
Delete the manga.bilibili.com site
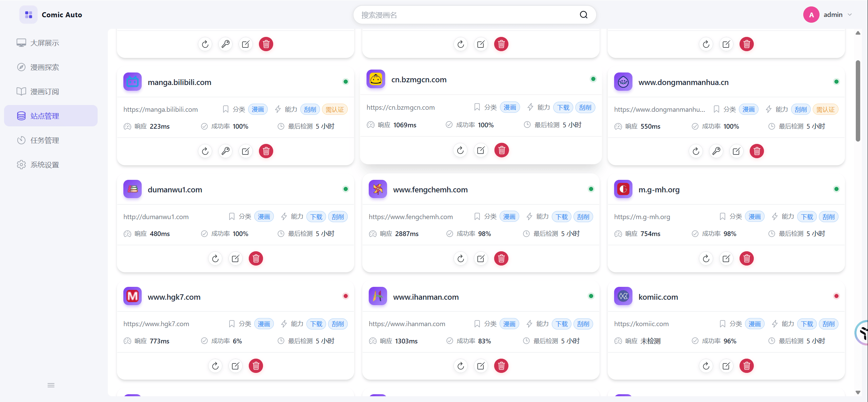click(x=266, y=151)
